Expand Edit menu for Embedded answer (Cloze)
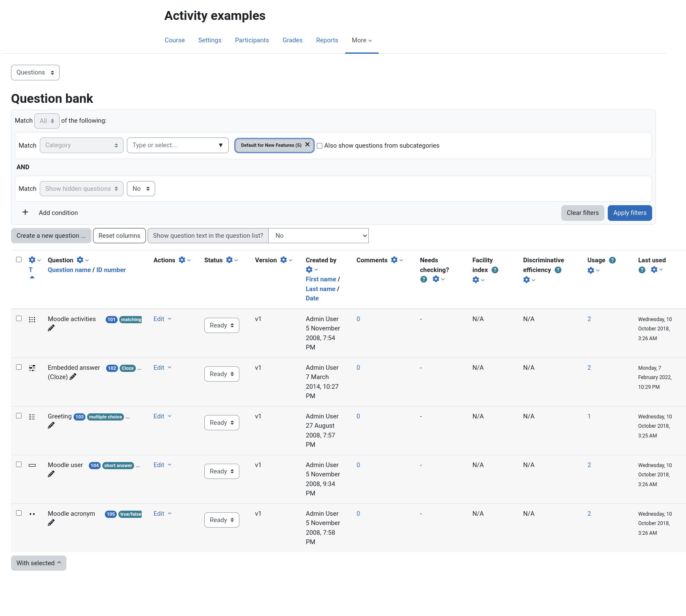The width and height of the screenshot is (686, 616). pyautogui.click(x=162, y=368)
